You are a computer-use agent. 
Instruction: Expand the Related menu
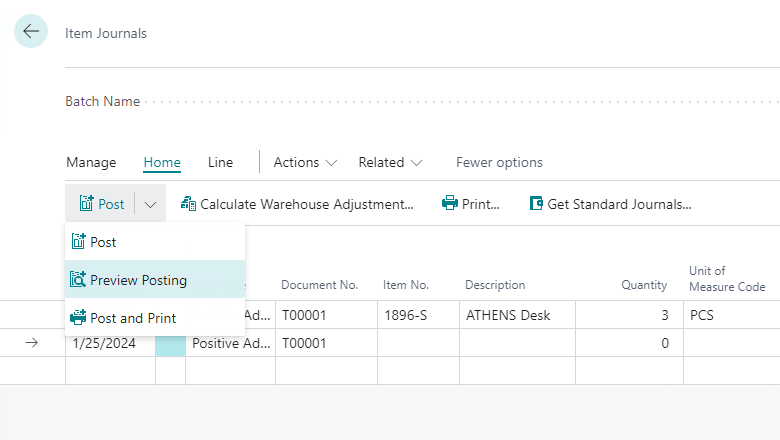[x=390, y=162]
